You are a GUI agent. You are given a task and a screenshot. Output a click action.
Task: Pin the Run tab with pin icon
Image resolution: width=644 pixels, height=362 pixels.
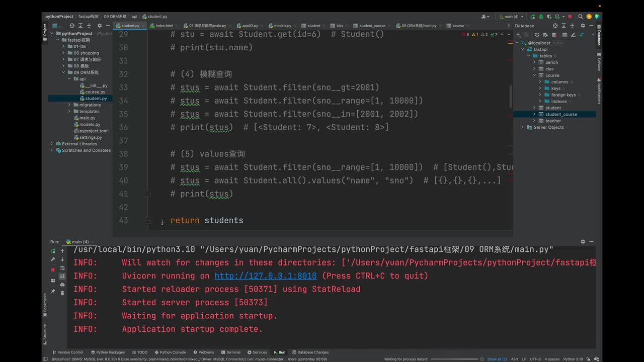point(53,291)
